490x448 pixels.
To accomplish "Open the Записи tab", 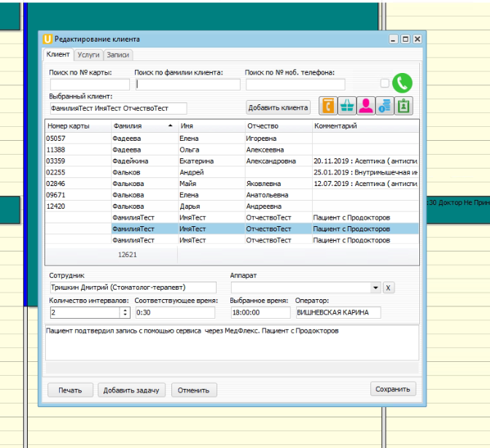I will [118, 55].
